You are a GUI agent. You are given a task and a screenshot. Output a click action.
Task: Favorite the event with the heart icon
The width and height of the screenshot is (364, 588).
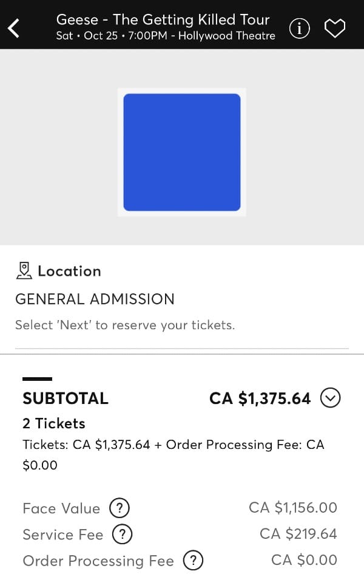click(x=334, y=27)
